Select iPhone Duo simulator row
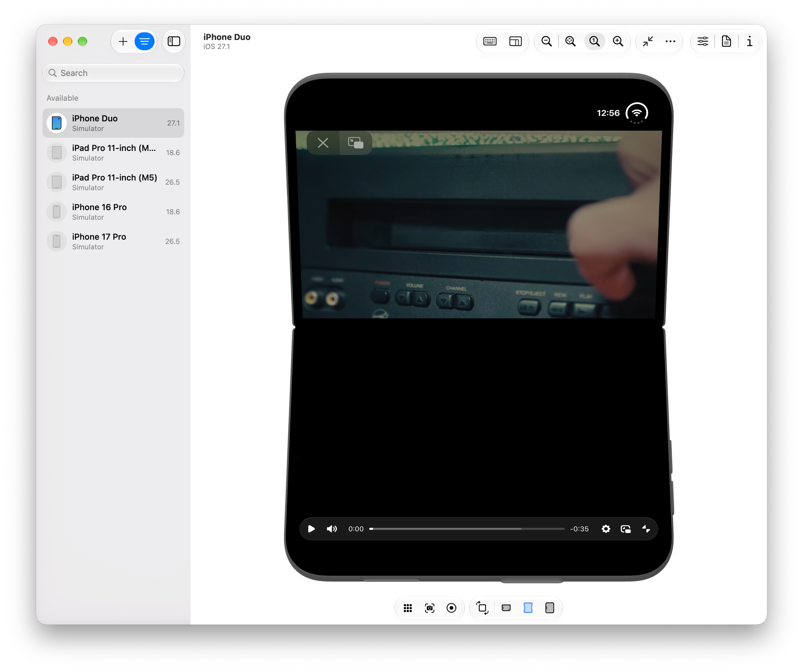803x672 pixels. [x=113, y=123]
